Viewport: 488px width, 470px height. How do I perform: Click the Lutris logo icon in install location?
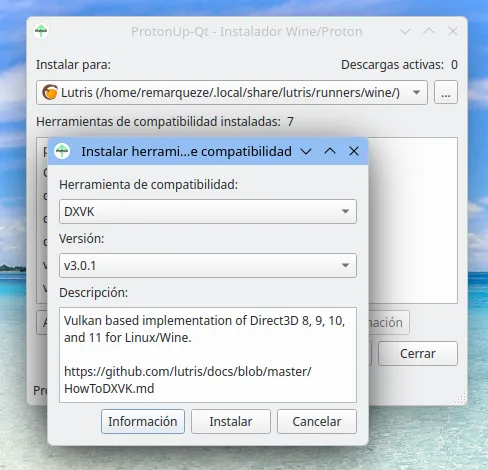50,92
